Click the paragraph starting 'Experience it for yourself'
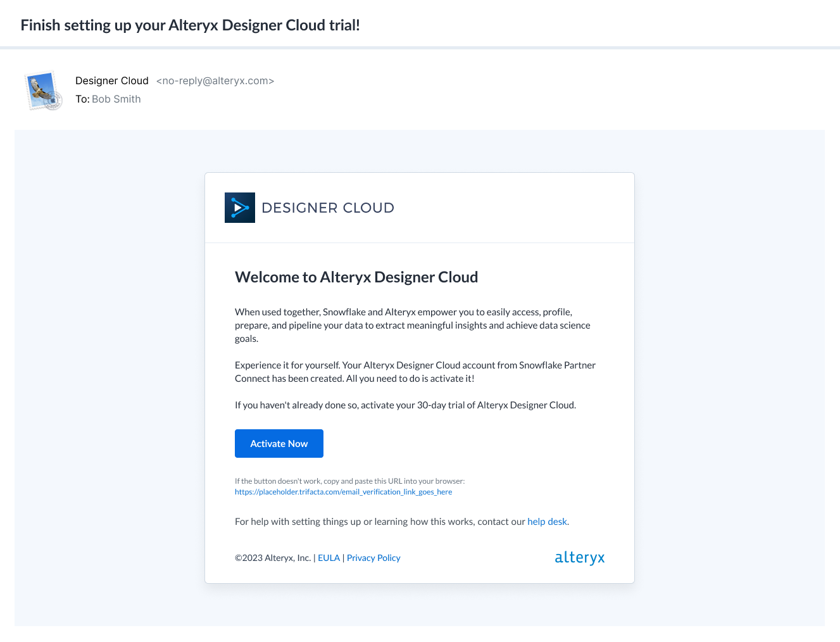Screen dimensions: 840x642 (415, 372)
